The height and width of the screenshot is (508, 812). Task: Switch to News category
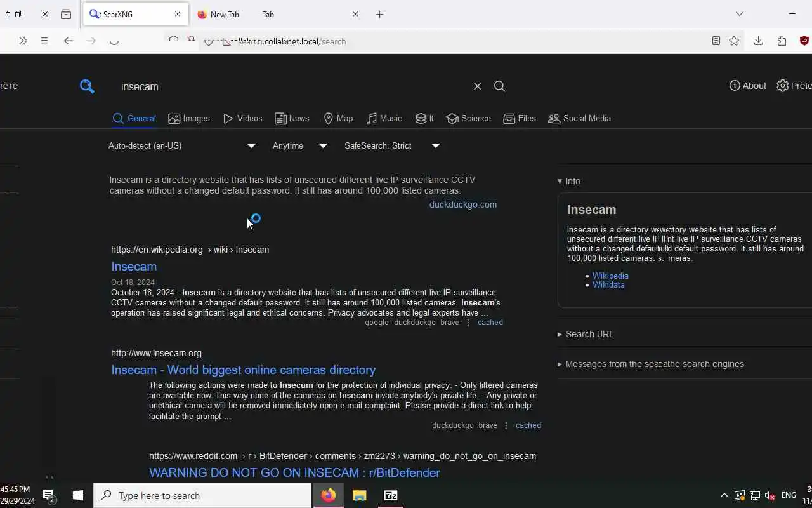tap(292, 118)
